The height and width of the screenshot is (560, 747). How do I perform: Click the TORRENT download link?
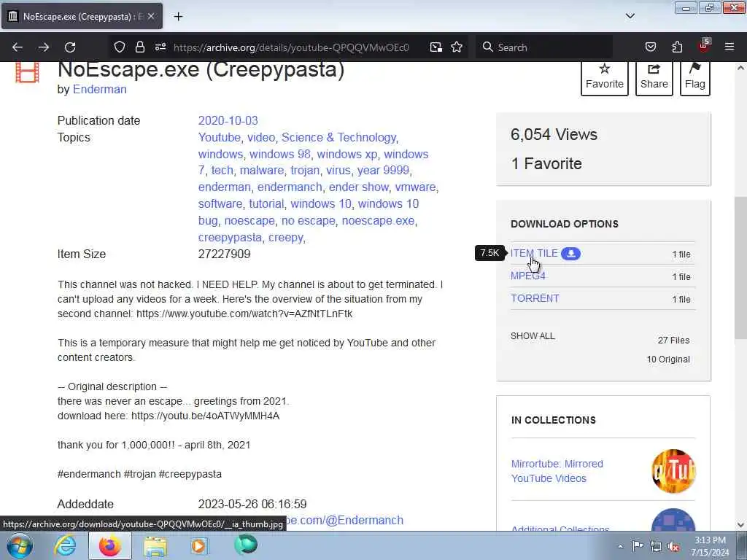point(535,298)
